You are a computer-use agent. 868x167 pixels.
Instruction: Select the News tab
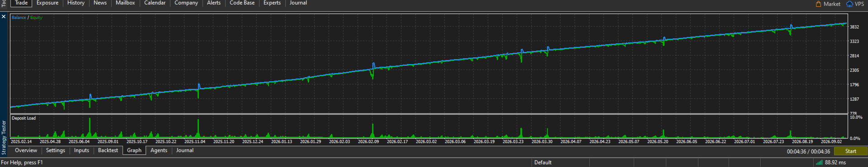click(100, 3)
